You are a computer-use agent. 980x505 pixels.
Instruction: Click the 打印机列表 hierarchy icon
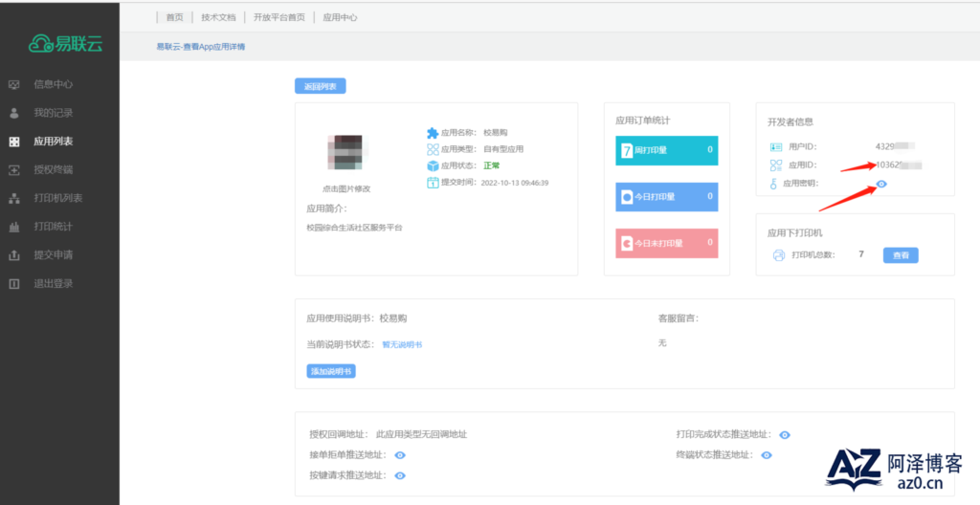[x=14, y=198]
